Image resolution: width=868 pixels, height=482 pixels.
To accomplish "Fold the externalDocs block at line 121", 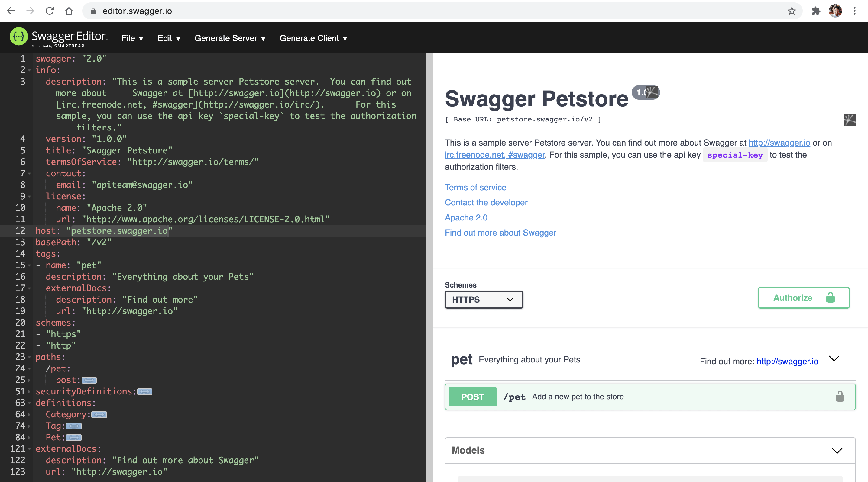I will 29,449.
